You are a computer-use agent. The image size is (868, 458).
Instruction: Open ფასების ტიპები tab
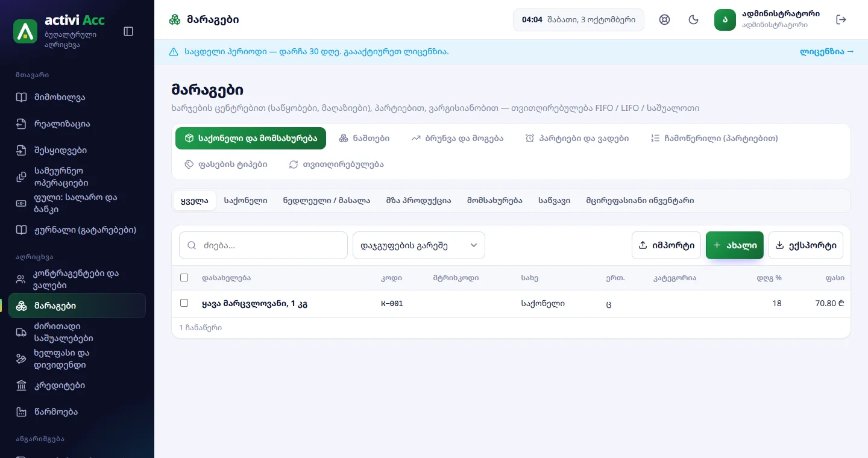226,165
